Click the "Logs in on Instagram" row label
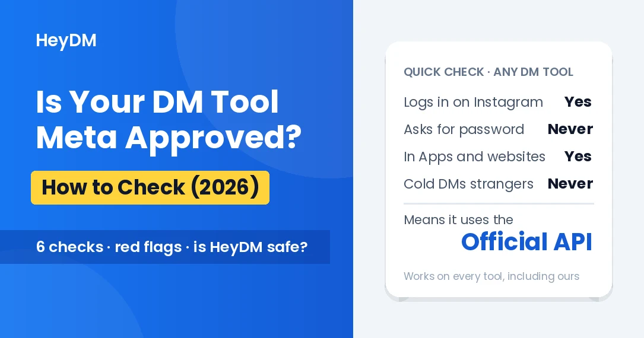The image size is (644, 338). pos(473,103)
